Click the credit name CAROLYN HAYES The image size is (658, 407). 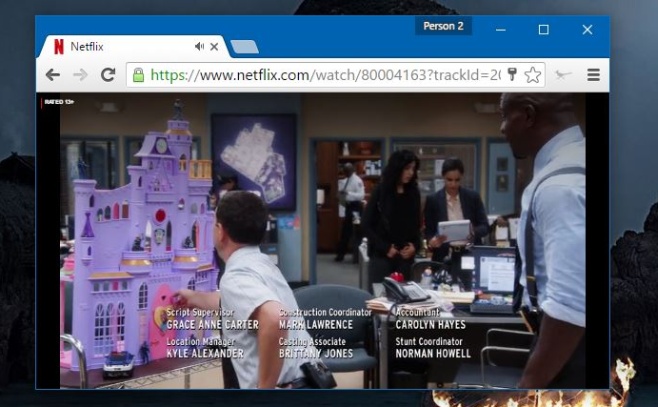click(430, 324)
